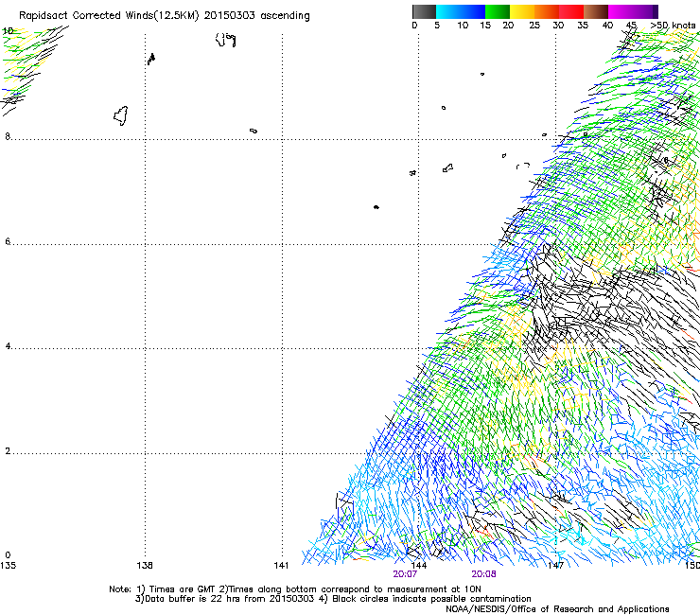Click the "25" legend scale label
Viewport: 700px width, 615px height.
coord(534,26)
